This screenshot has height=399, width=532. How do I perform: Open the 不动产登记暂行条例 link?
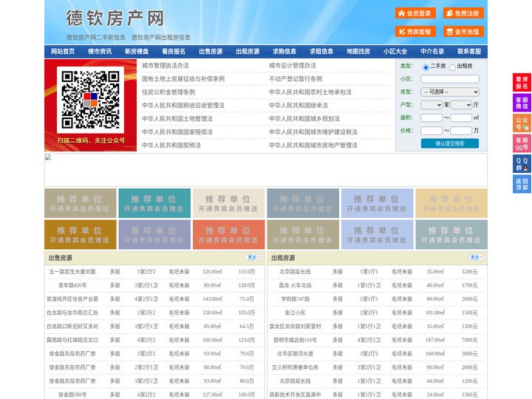pos(296,79)
